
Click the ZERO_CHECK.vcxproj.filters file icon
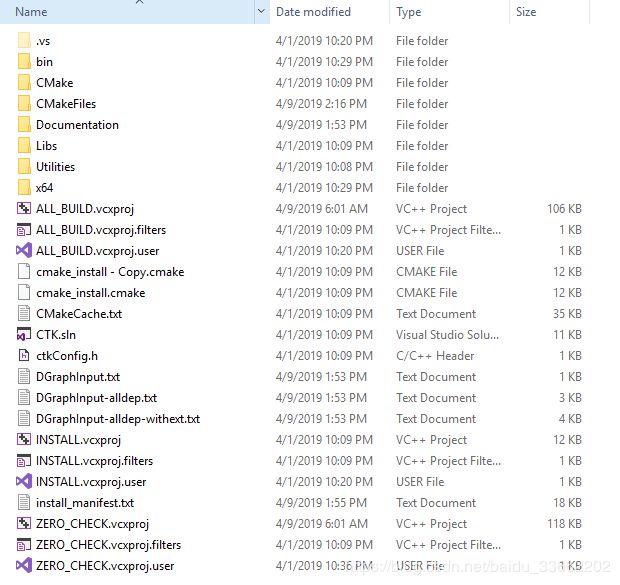pos(24,545)
